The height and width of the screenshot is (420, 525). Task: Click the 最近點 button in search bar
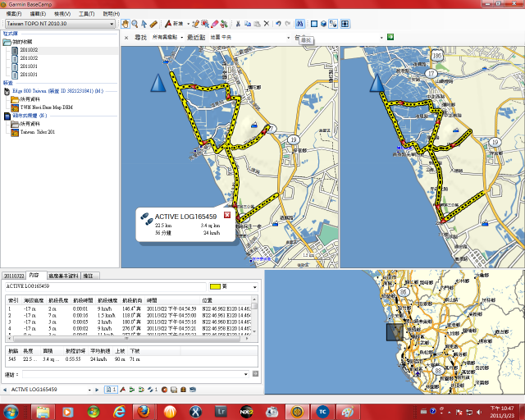pos(196,37)
